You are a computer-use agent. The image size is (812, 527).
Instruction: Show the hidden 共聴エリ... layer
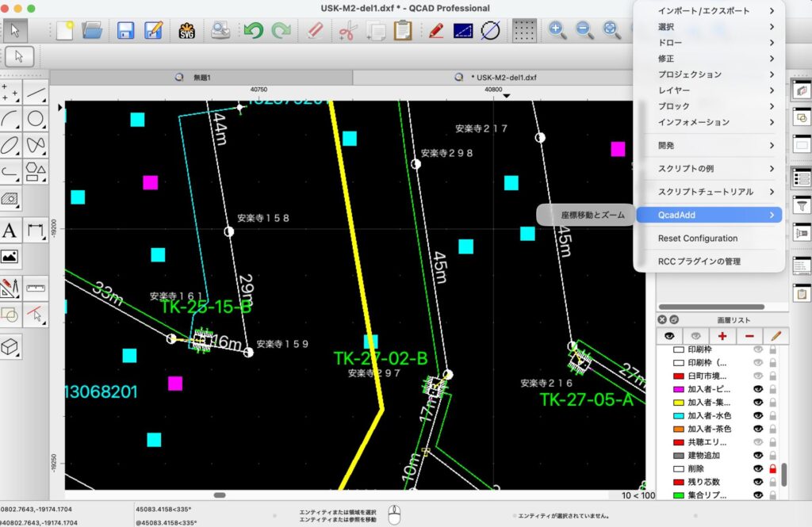758,442
